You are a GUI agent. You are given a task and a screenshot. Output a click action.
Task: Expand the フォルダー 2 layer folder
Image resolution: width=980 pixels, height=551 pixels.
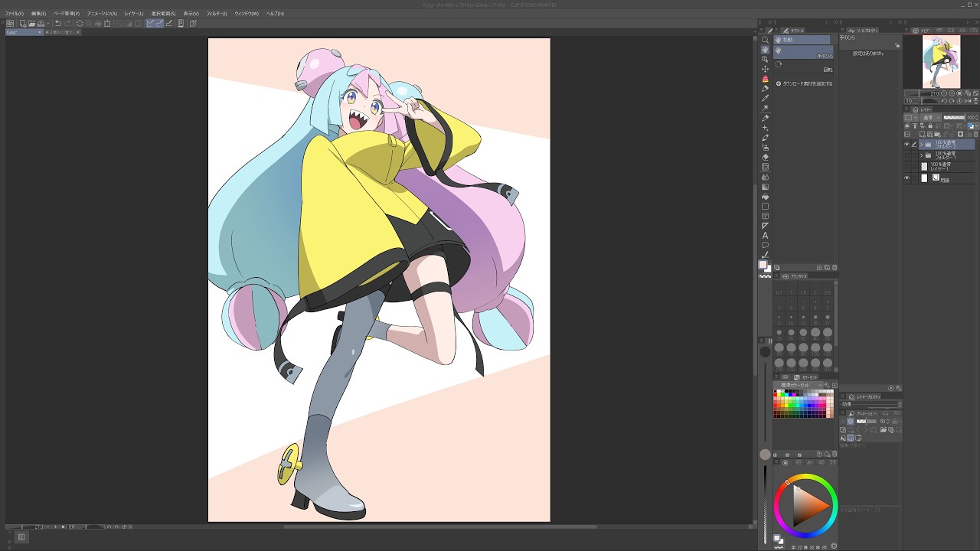click(x=921, y=144)
